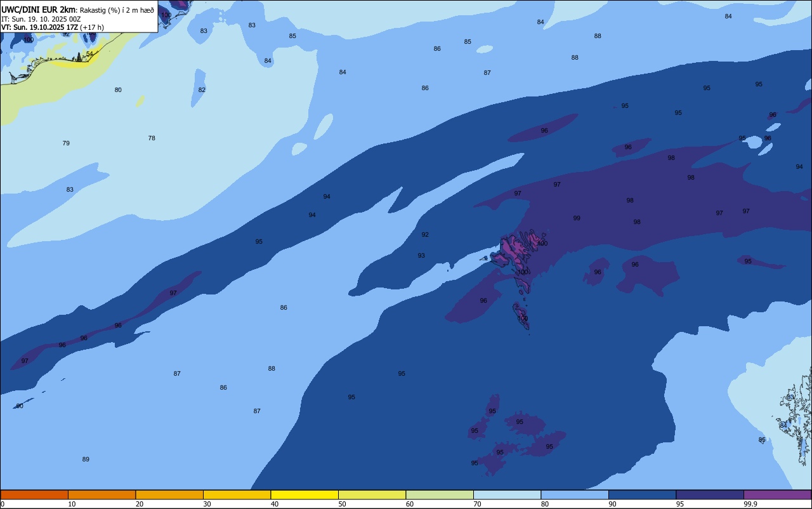Click the '82' humidity value on the map
This screenshot has height=509, width=812.
(x=202, y=90)
